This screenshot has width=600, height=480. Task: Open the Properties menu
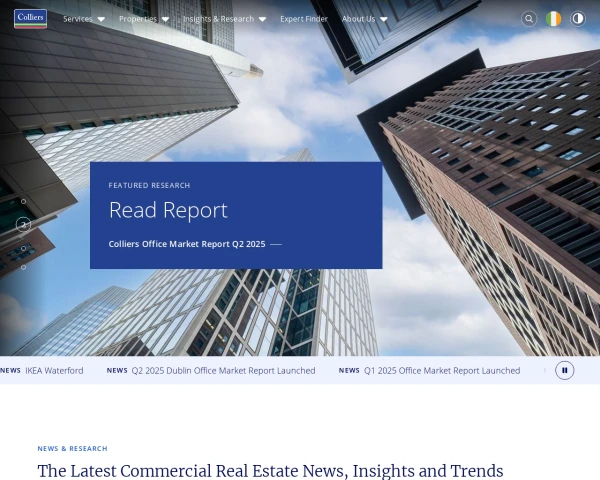click(x=138, y=19)
